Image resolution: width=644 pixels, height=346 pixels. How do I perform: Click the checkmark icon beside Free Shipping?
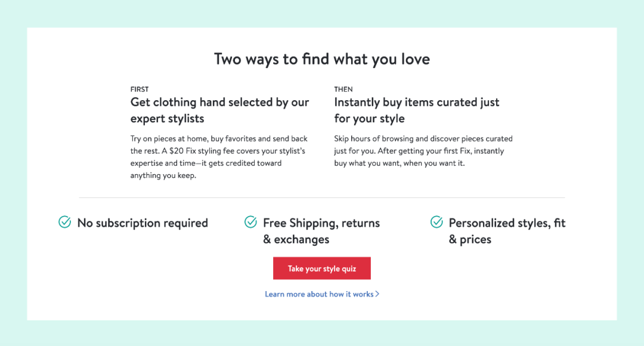point(251,223)
